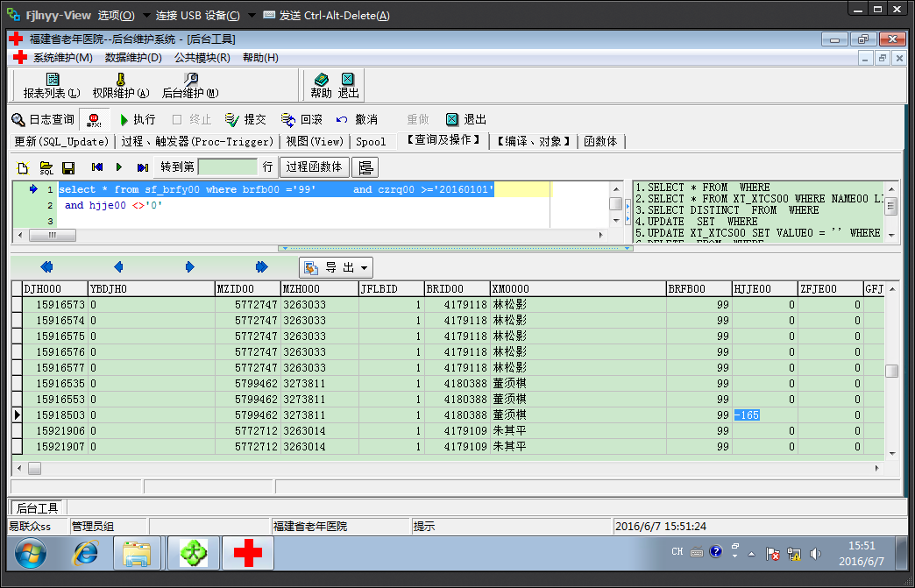Click the 终止 checkbox-style button
This screenshot has width=915, height=588.
(192, 119)
